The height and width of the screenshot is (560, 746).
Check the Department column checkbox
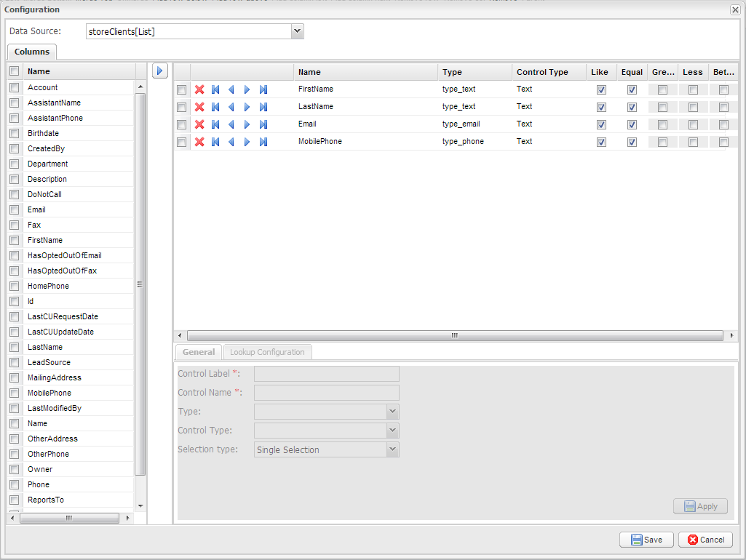pyautogui.click(x=15, y=164)
